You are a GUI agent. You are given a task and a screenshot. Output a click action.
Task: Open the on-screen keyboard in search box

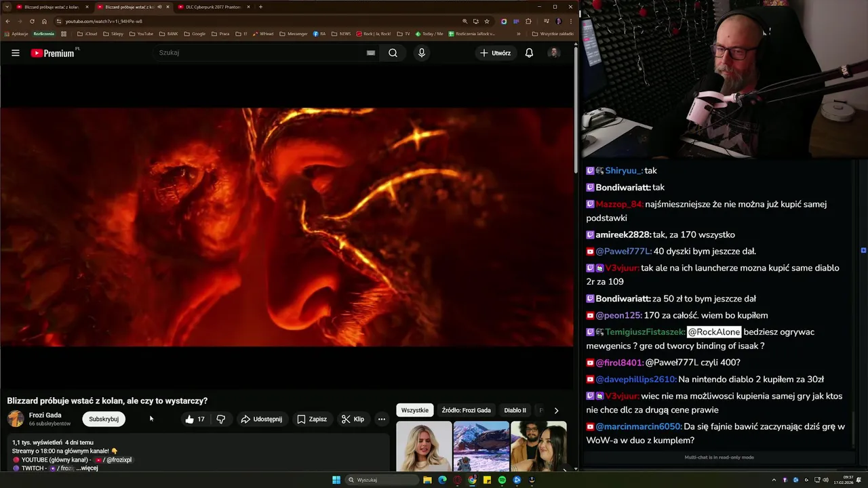[x=371, y=53]
